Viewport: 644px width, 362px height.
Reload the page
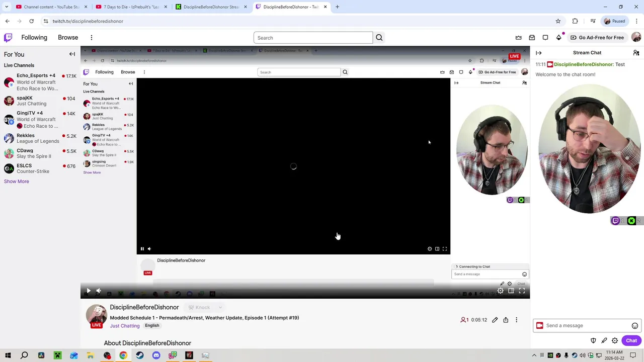tap(31, 21)
